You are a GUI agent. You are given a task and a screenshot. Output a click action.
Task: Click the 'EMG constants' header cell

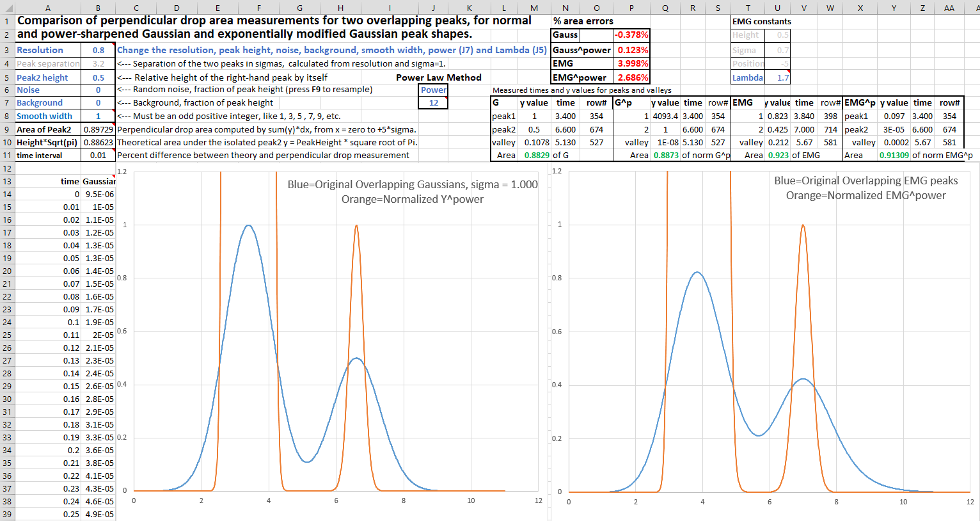pos(761,21)
